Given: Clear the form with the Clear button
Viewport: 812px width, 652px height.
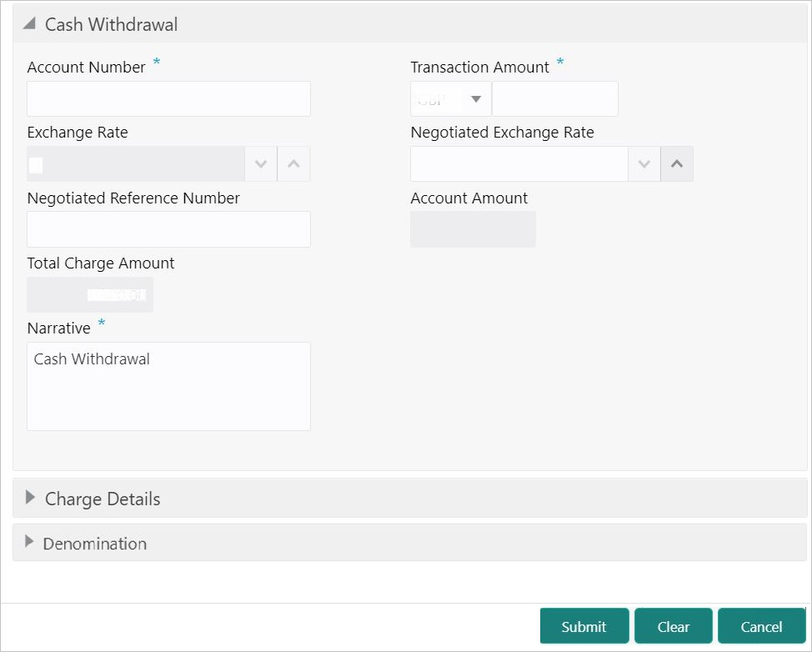Looking at the screenshot, I should tap(674, 626).
